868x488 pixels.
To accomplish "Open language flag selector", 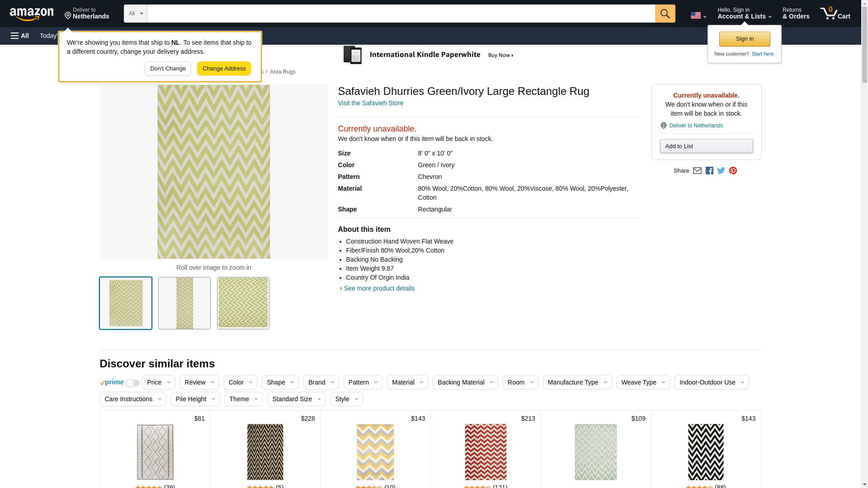I will pos(698,15).
